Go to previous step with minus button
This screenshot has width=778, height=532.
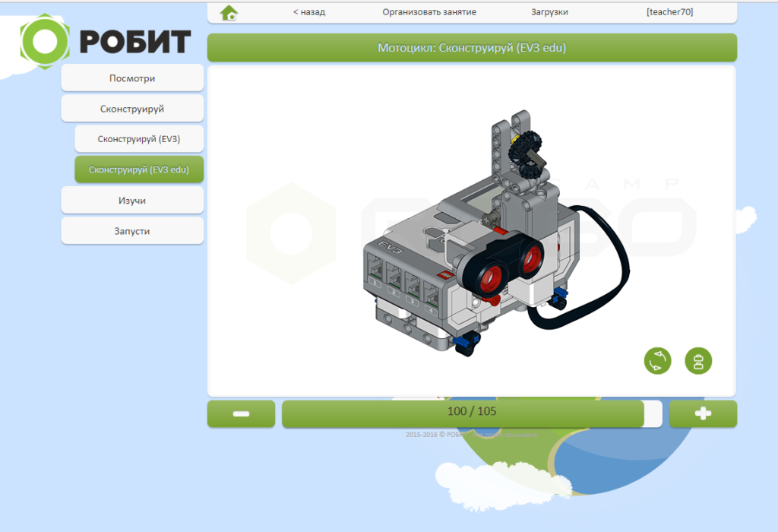[241, 413]
